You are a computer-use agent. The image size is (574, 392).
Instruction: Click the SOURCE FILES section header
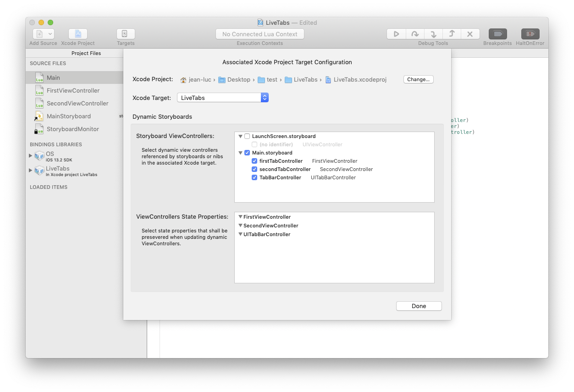tap(48, 63)
